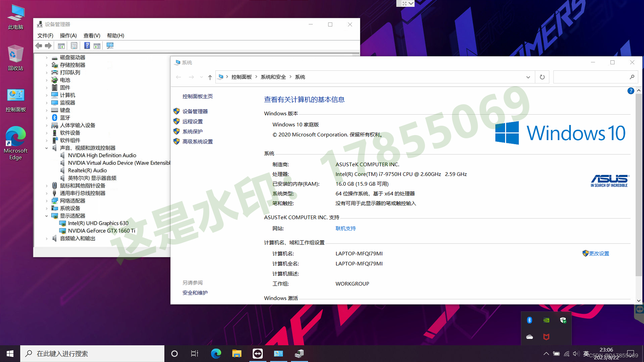
Task: Open 设备管理器 link in System sidebar
Action: pos(195,111)
